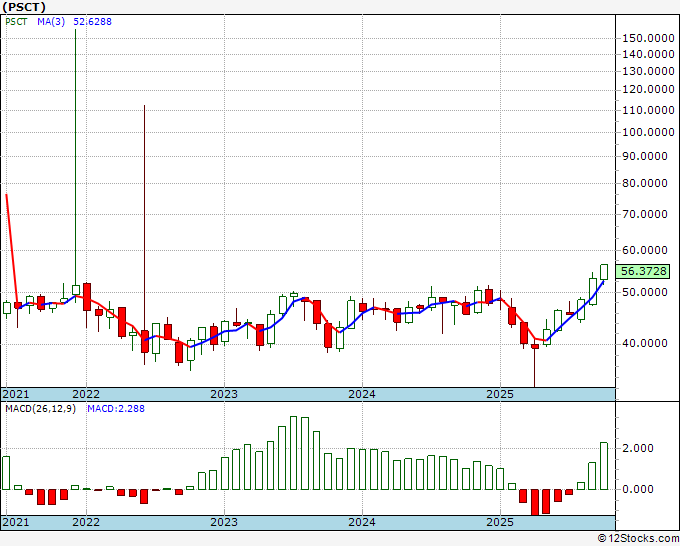The width and height of the screenshot is (680, 546).
Task: Click 2025 on the price chart time axis
Action: 500,394
